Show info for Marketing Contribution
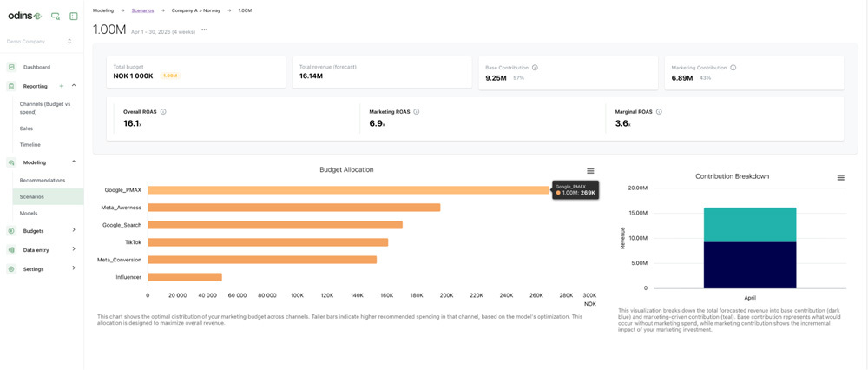The height and width of the screenshot is (370, 868). pyautogui.click(x=733, y=68)
